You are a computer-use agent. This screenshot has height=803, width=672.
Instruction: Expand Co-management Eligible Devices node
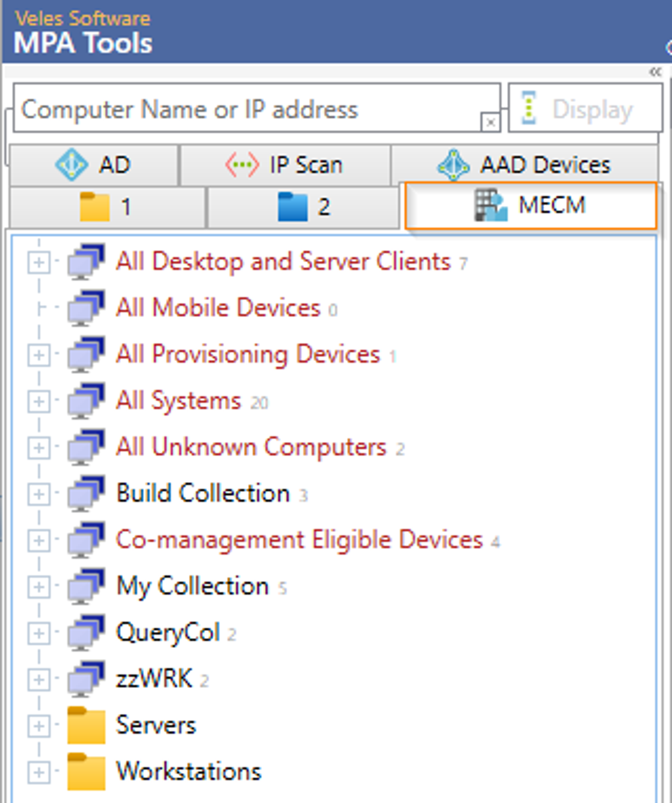[39, 541]
